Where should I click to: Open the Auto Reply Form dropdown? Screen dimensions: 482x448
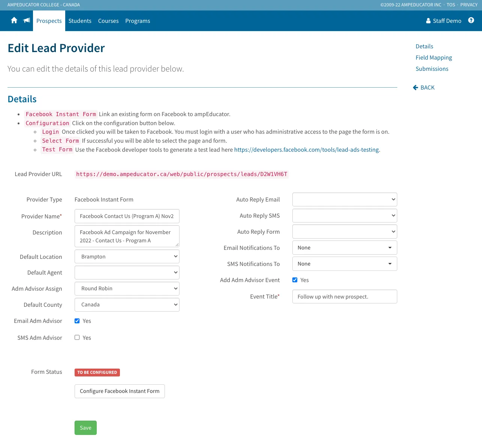[345, 232]
